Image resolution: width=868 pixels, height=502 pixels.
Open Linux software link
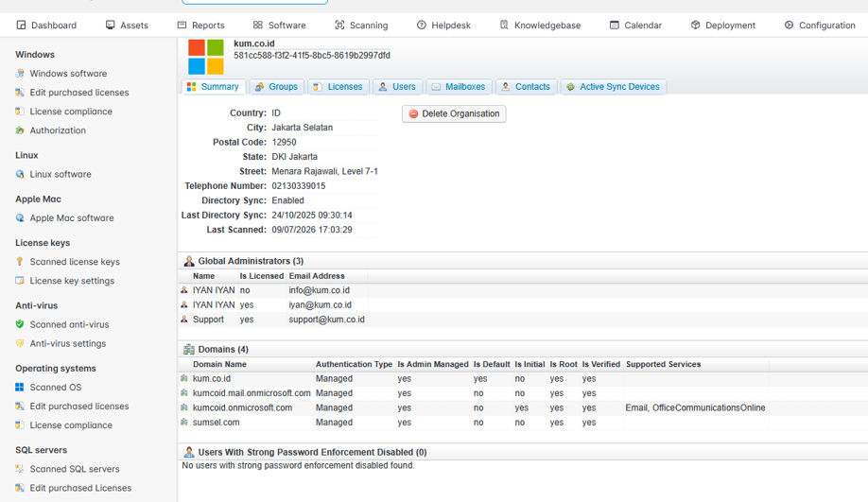point(61,174)
